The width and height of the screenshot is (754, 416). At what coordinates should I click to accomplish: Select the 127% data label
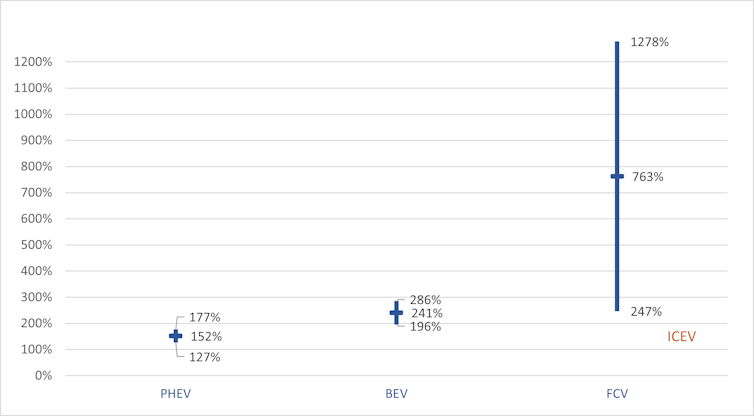[x=205, y=357]
